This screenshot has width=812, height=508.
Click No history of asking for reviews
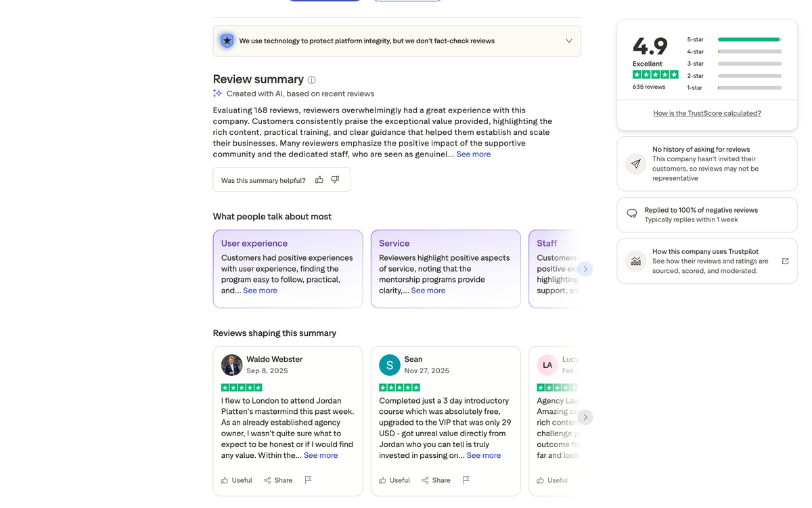point(701,149)
